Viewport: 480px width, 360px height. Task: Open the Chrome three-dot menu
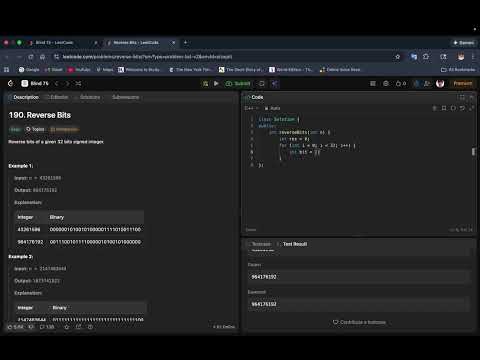473,57
